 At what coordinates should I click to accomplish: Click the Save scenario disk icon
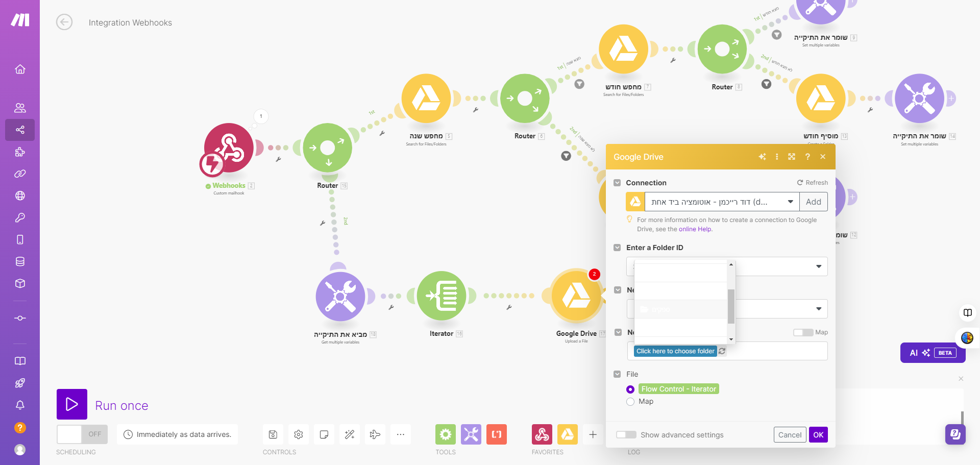273,434
